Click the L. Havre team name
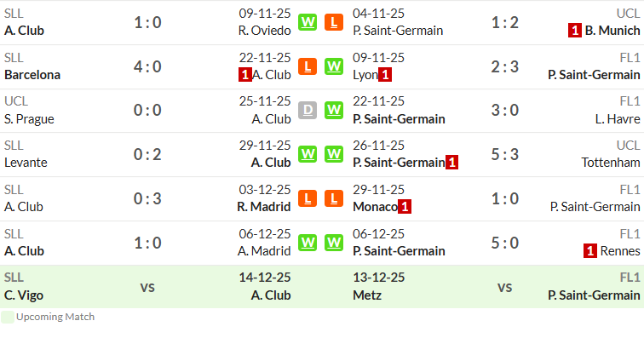 (618, 119)
